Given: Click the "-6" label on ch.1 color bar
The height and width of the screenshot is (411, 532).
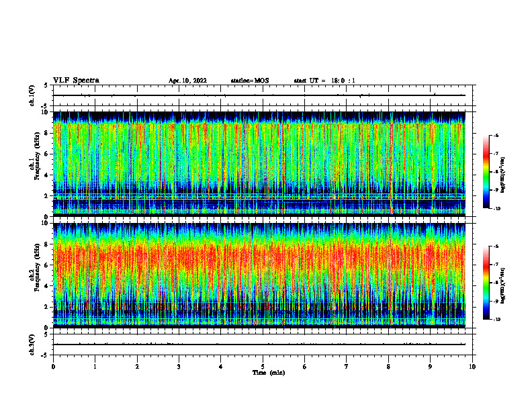Looking at the screenshot, I should [496, 135].
